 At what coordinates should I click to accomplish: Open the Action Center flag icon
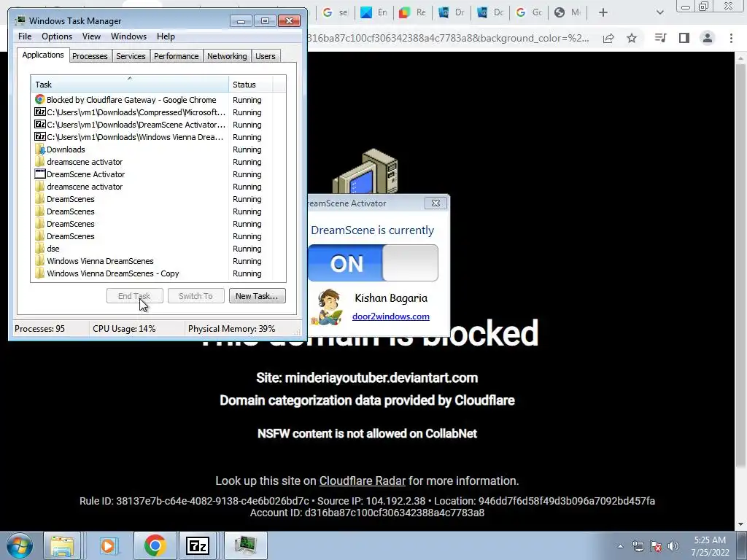click(656, 546)
